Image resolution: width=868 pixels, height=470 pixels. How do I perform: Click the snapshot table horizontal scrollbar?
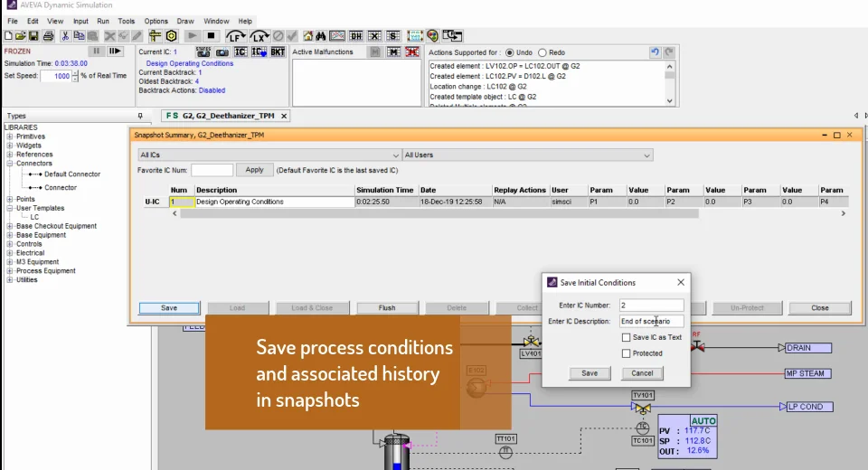point(439,213)
